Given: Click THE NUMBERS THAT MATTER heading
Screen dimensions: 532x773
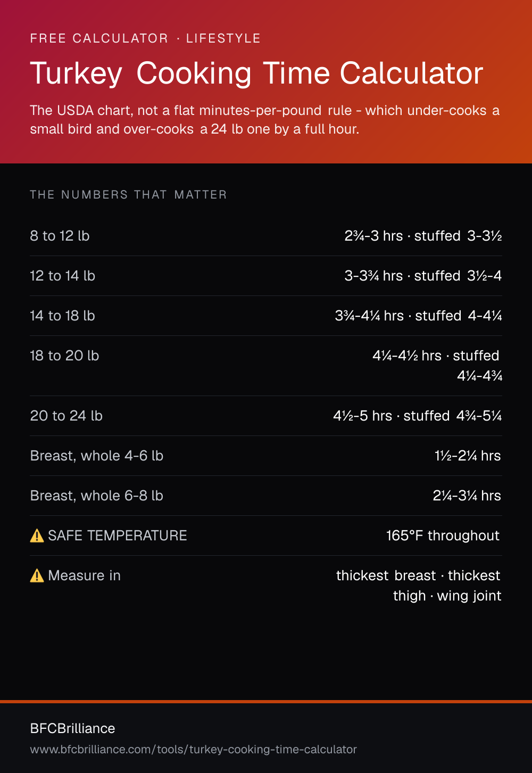Looking at the screenshot, I should 128,195.
